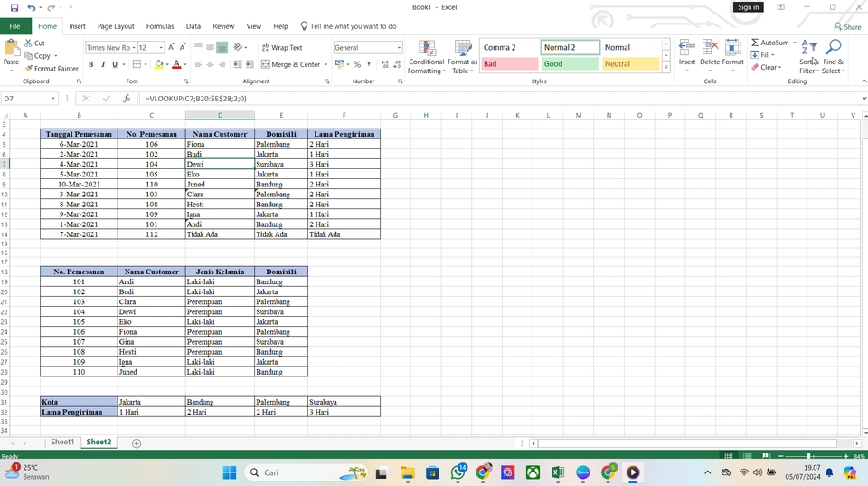The height and width of the screenshot is (486, 868).
Task: Switch to Page Break Preview
Action: coord(766,456)
